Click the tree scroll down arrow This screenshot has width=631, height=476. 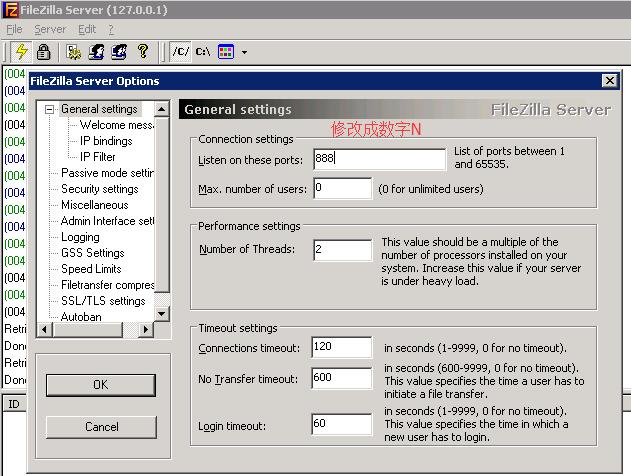[162, 313]
